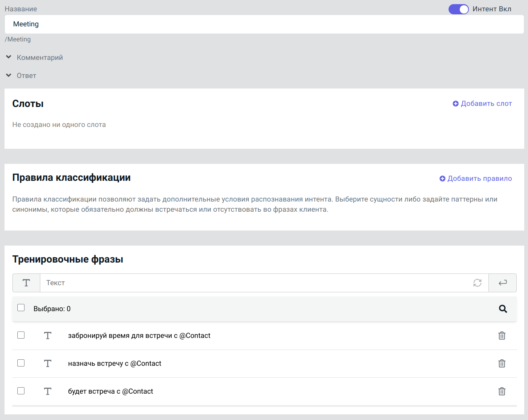Click the Название field containing Meeting
Screen dimensions: 528x420
264,24
